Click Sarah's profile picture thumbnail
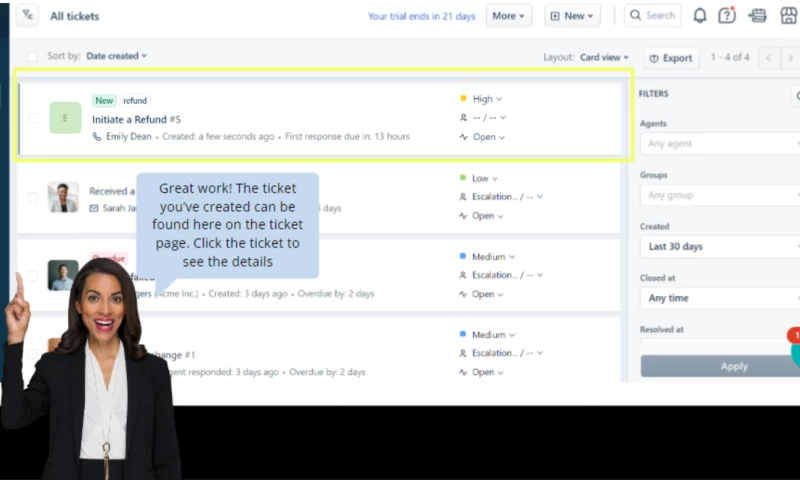Viewport: 800px width, 480px height. [x=63, y=197]
